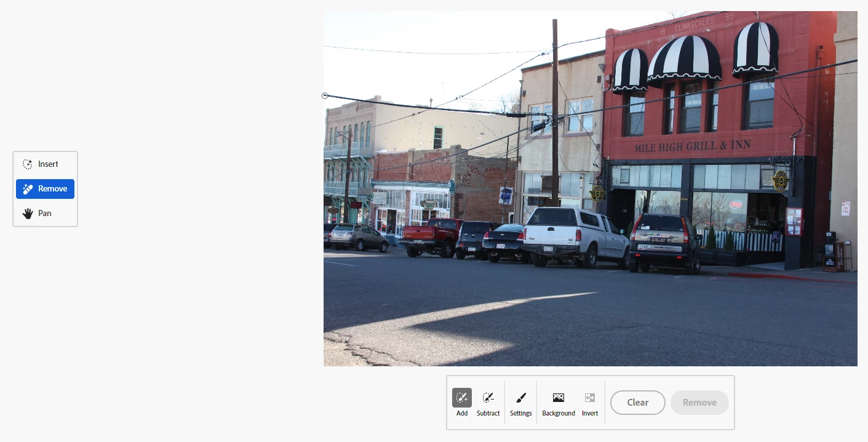The image size is (868, 442).
Task: Switch to Subtract brush mode
Action: (x=488, y=403)
